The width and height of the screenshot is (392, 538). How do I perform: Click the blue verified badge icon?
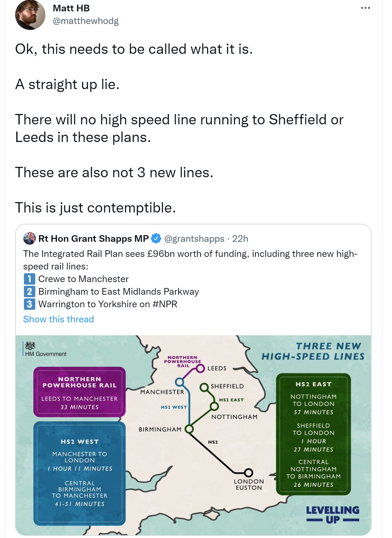coord(156,239)
